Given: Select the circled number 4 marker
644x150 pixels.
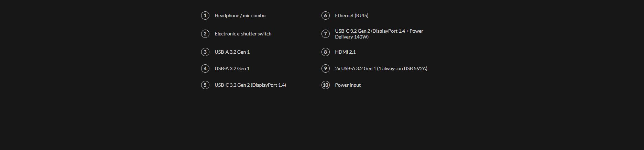Looking at the screenshot, I should [205, 68].
